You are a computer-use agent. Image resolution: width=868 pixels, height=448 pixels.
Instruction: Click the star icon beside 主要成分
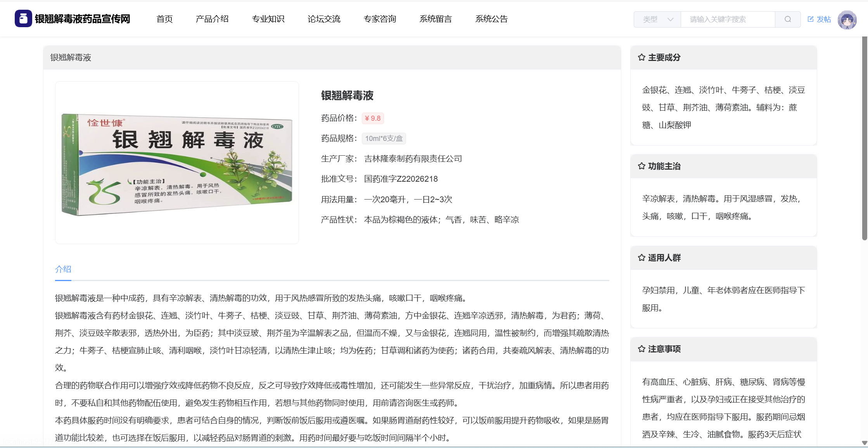coord(641,57)
